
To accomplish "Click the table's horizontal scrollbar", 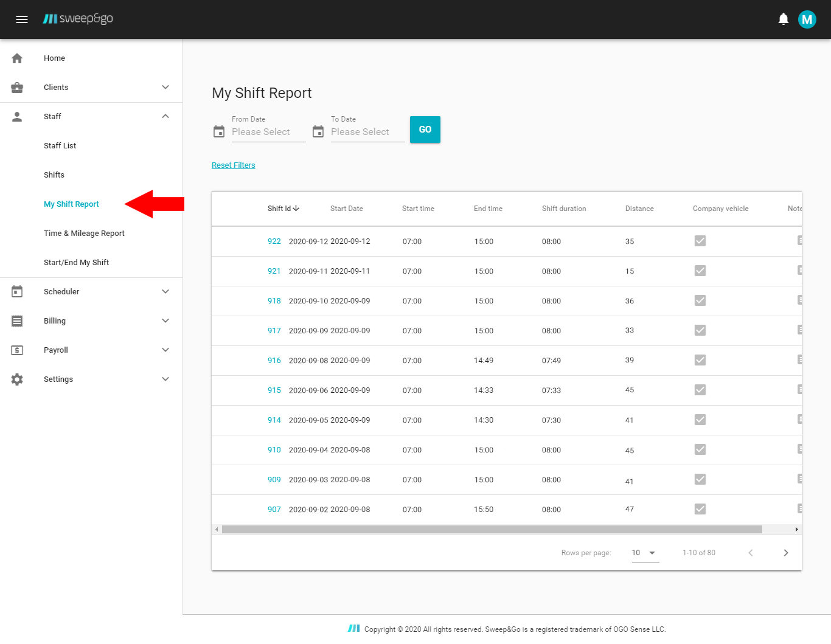I will pos(492,530).
